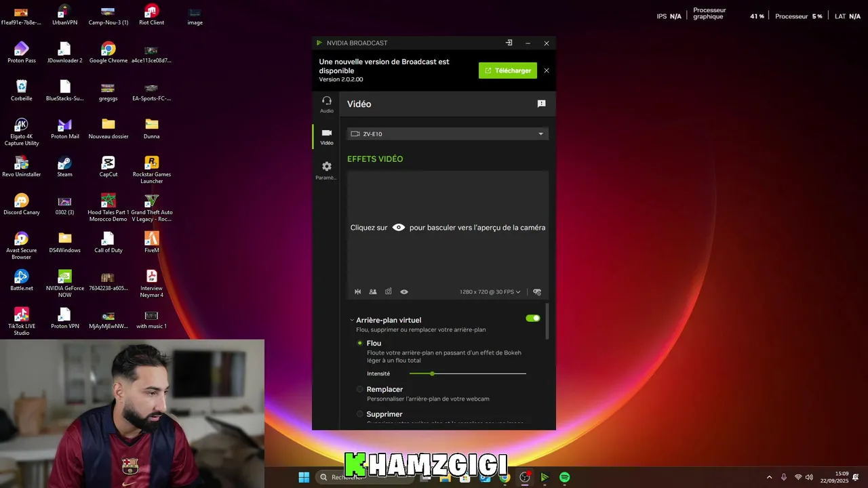
Task: Collapse the Arrière-plan virtuel section
Action: (x=352, y=320)
